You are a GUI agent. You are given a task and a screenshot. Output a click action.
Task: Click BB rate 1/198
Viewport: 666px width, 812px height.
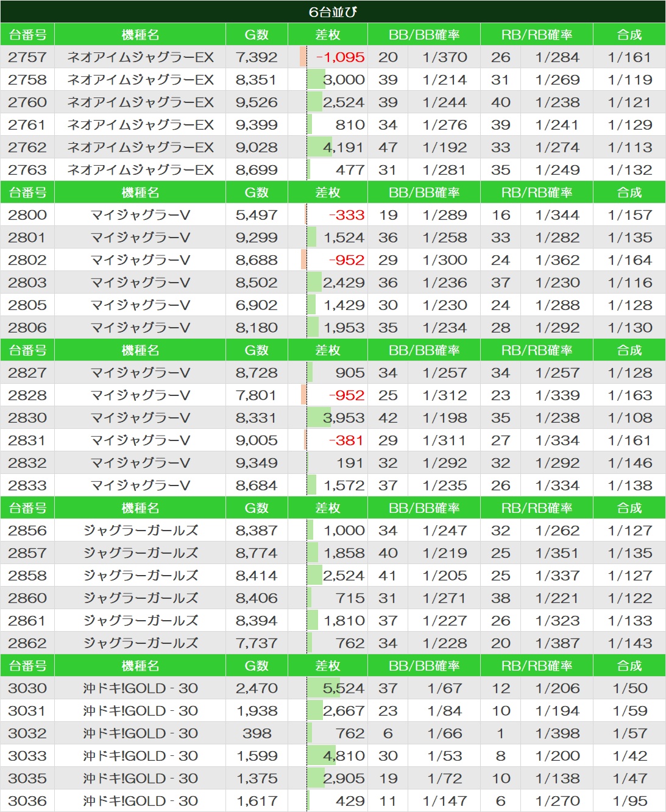click(x=445, y=418)
